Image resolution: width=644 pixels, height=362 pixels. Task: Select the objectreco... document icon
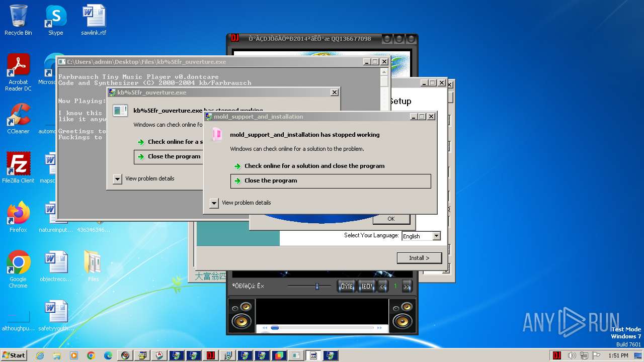(56, 266)
